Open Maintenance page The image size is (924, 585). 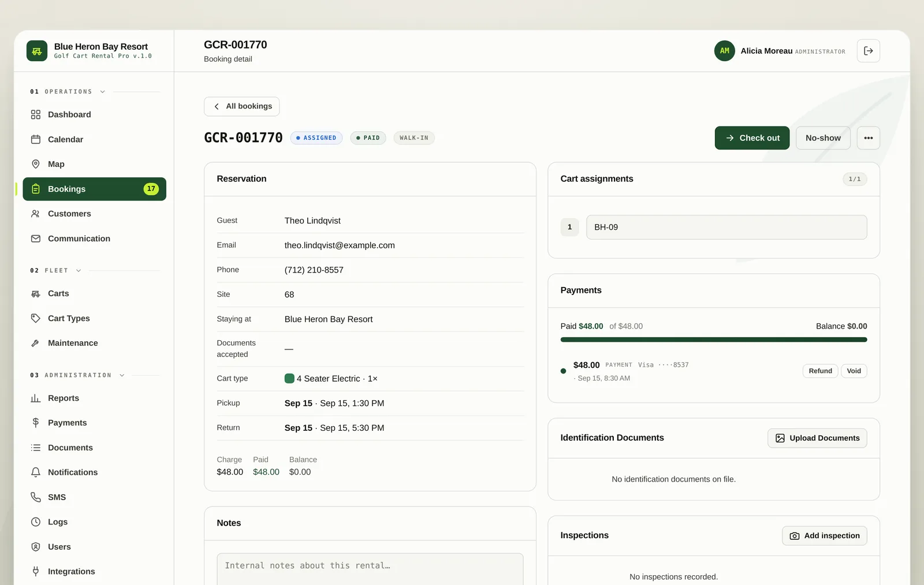click(x=95, y=343)
